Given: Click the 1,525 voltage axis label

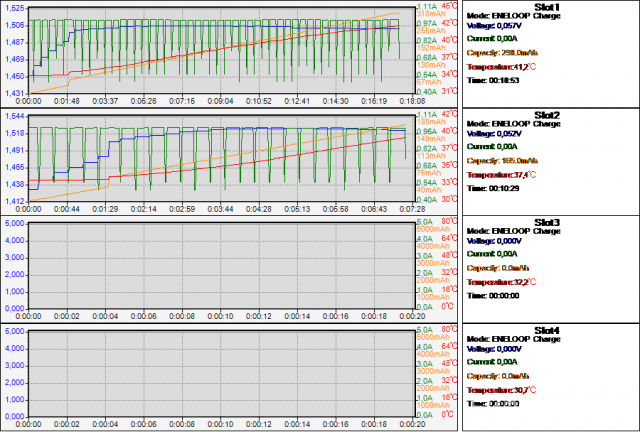Looking at the screenshot, I should pyautogui.click(x=14, y=8).
